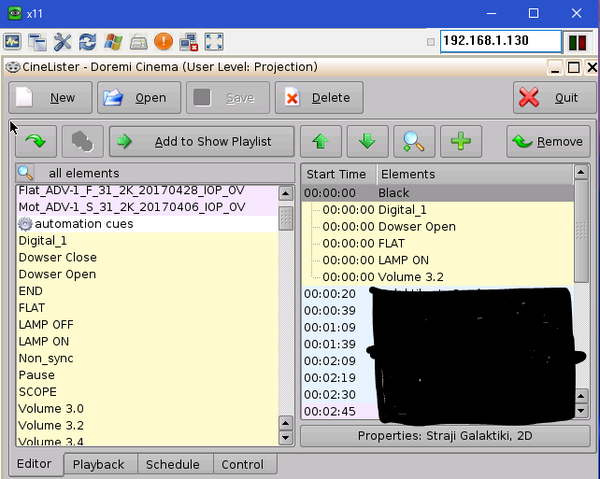600x479 pixels.
Task: Click the wrench tools icon in toolbar
Action: [x=63, y=42]
